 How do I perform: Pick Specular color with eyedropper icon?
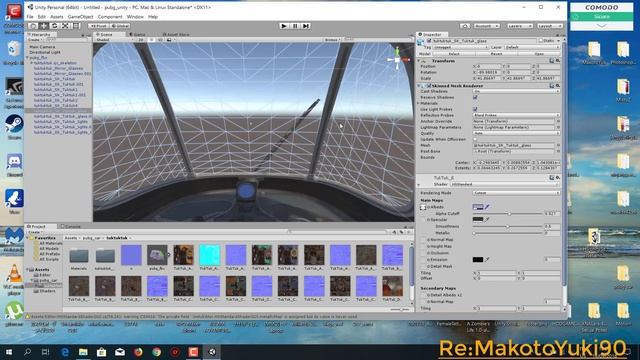click(x=487, y=219)
